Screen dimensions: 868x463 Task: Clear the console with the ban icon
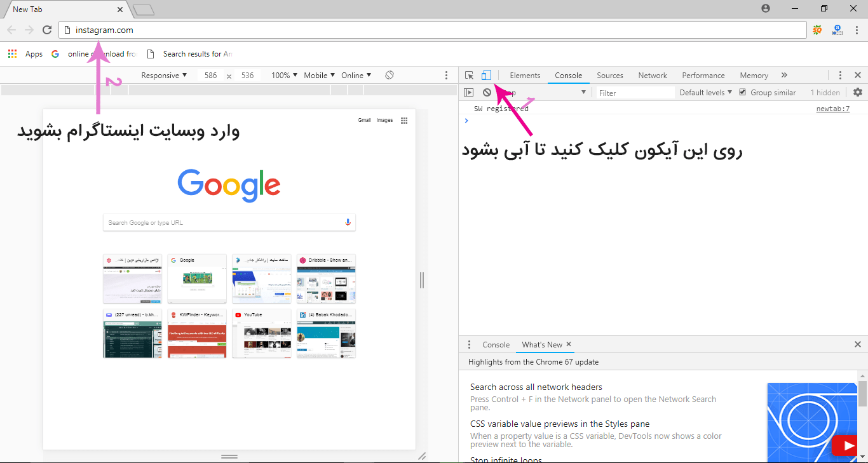click(x=487, y=92)
